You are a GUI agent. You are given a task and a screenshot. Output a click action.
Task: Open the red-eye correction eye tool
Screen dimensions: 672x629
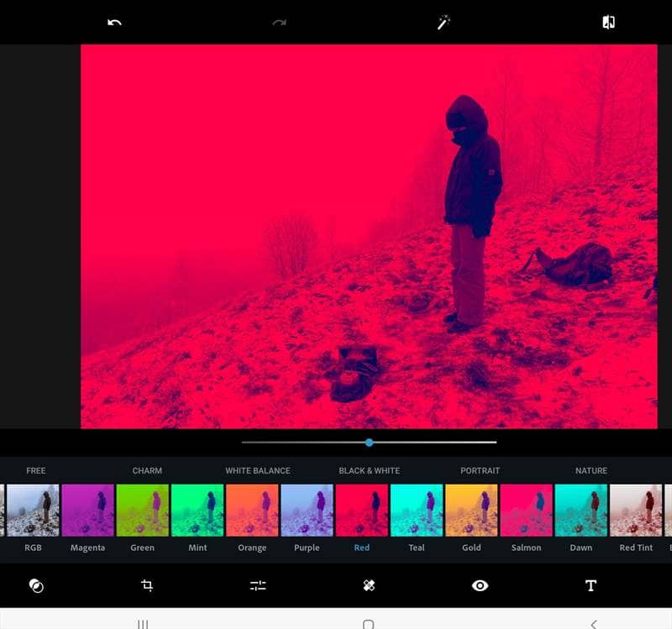click(x=480, y=585)
